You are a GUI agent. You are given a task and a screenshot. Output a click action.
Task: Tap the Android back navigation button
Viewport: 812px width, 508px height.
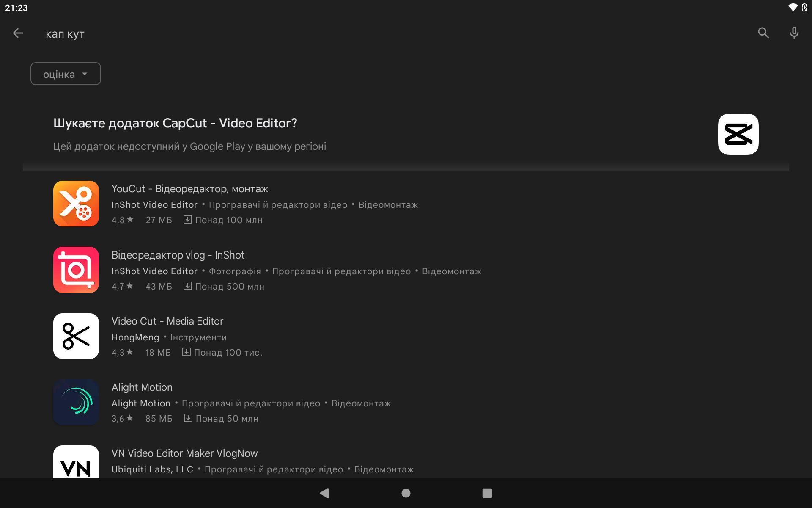pos(324,493)
